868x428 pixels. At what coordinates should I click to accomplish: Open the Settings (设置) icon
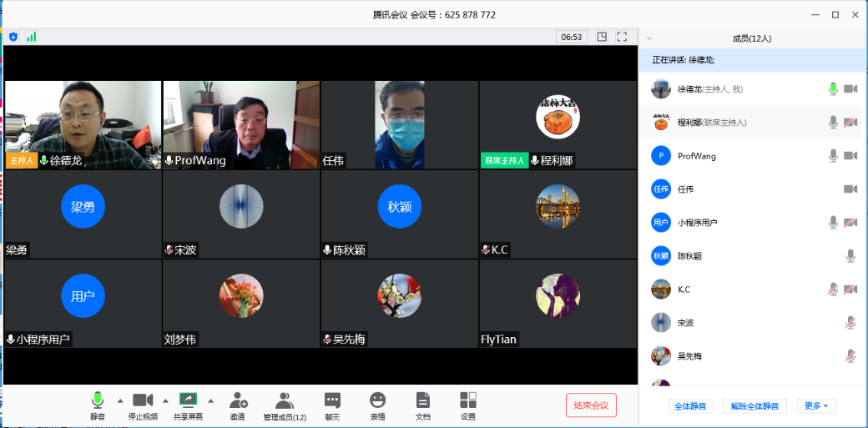468,405
